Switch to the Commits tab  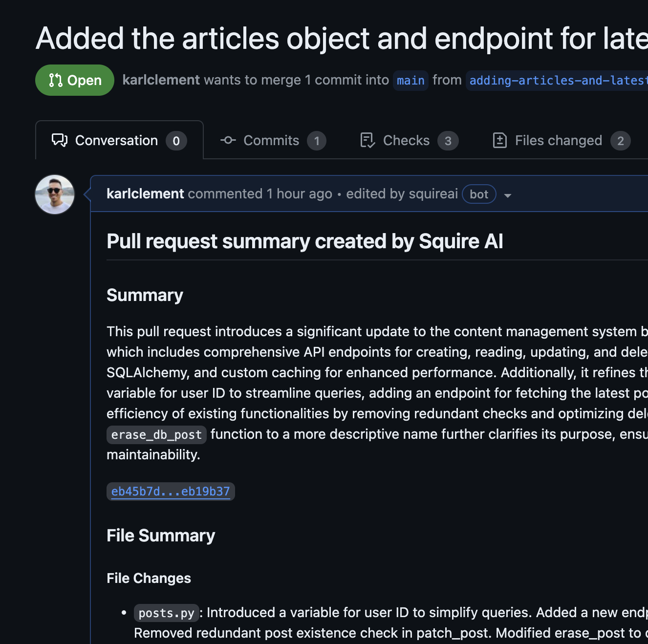[x=271, y=140]
